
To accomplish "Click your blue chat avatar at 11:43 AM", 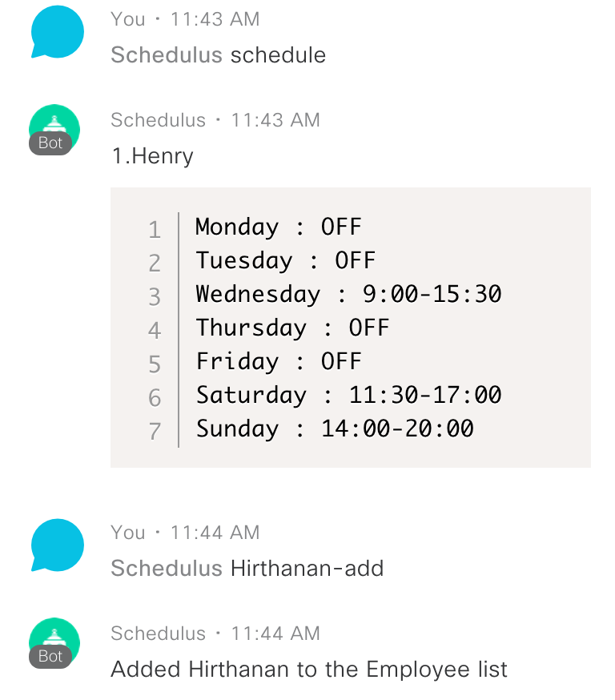I will (x=57, y=32).
